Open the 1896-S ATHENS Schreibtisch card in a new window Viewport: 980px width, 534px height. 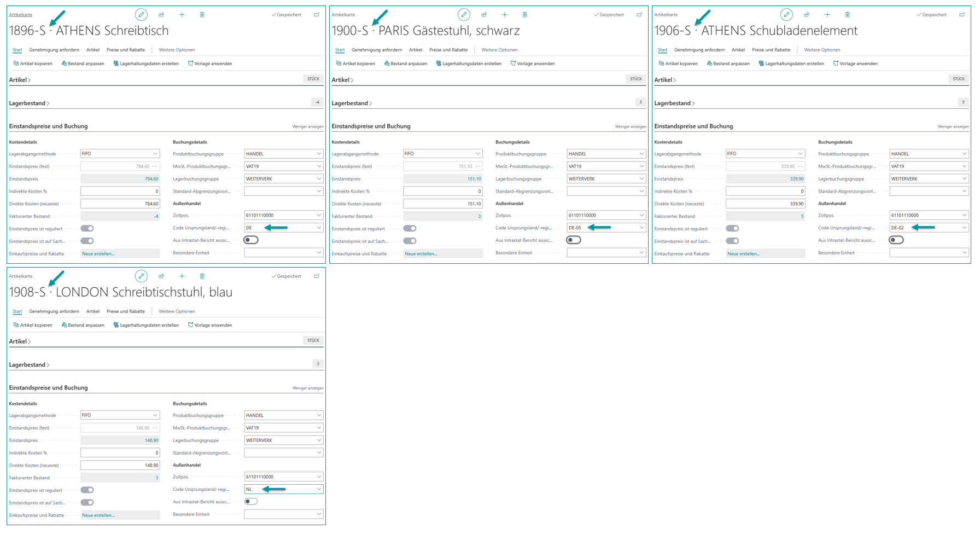tap(317, 15)
